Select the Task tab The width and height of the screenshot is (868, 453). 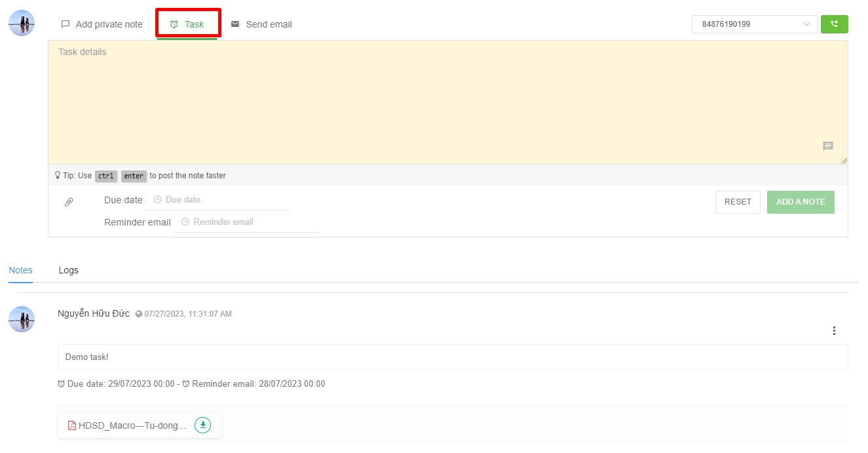tap(187, 24)
